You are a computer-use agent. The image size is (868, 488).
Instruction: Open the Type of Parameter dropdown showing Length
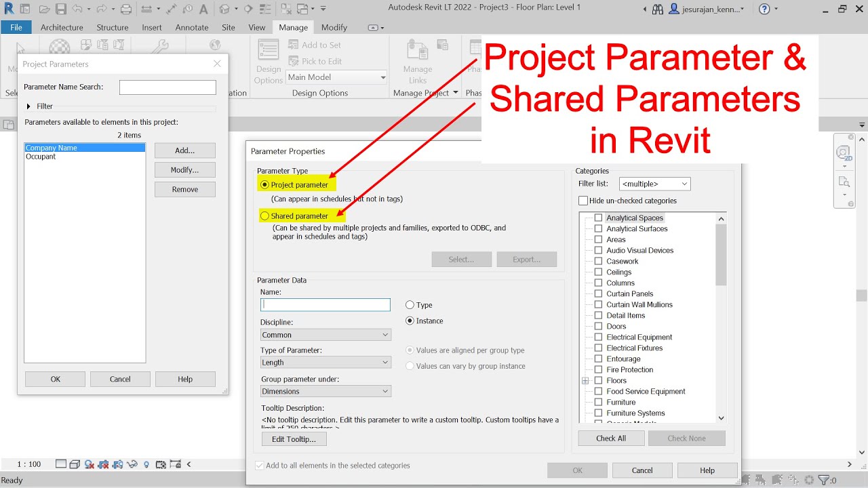(x=325, y=363)
